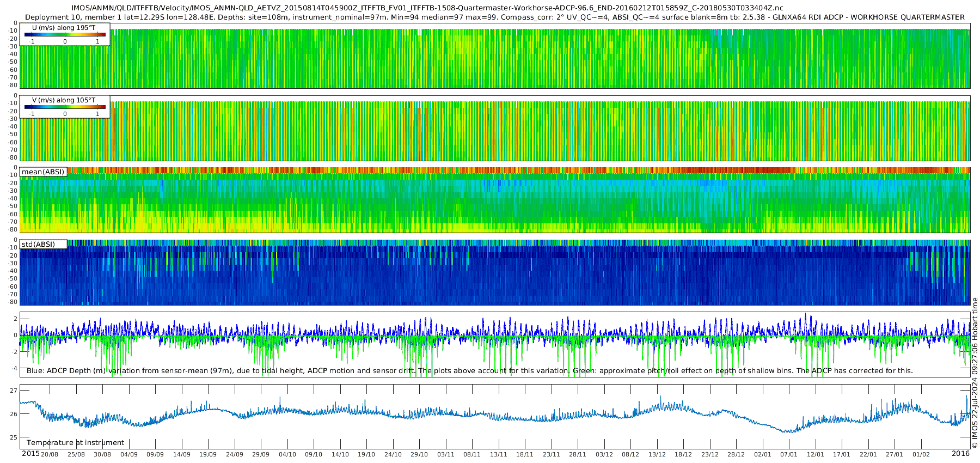Click the 18/11 date tick label
This screenshot has height=463, width=980.
pos(525,454)
